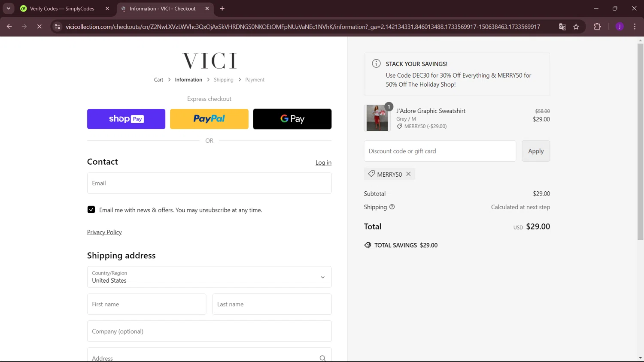Close the Verify Codes tab
The width and height of the screenshot is (644, 362).
point(107,9)
